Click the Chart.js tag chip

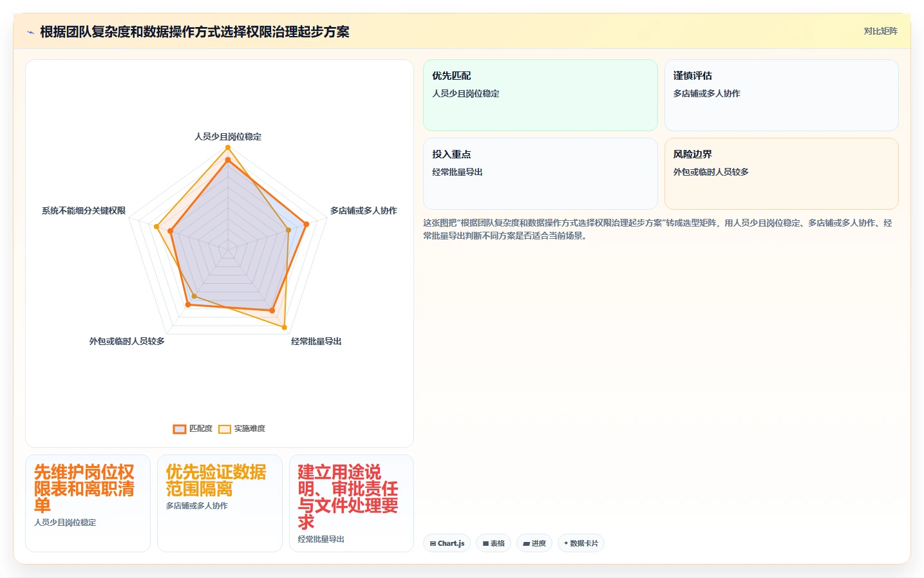447,543
